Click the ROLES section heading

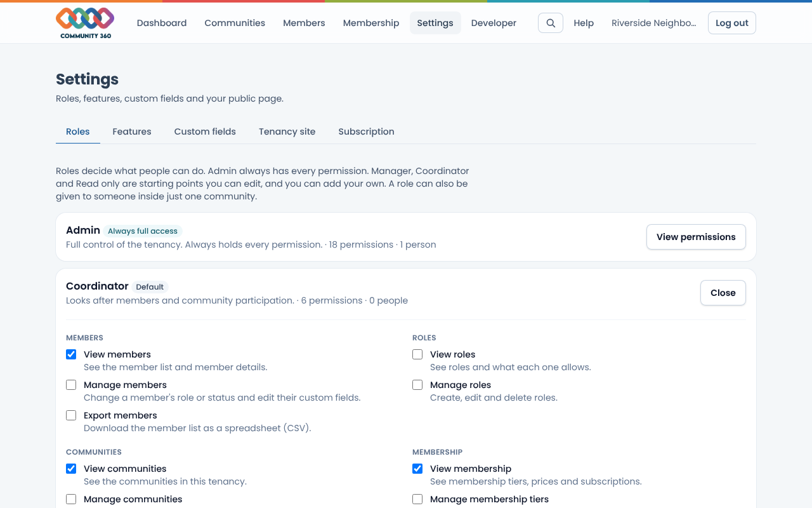424,338
